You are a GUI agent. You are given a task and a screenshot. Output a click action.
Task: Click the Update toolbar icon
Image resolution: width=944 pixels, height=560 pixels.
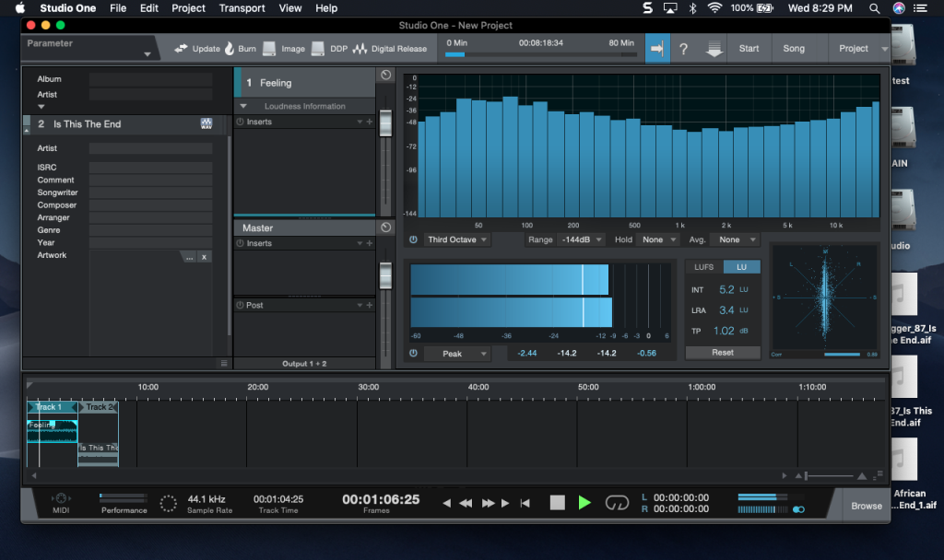(181, 48)
